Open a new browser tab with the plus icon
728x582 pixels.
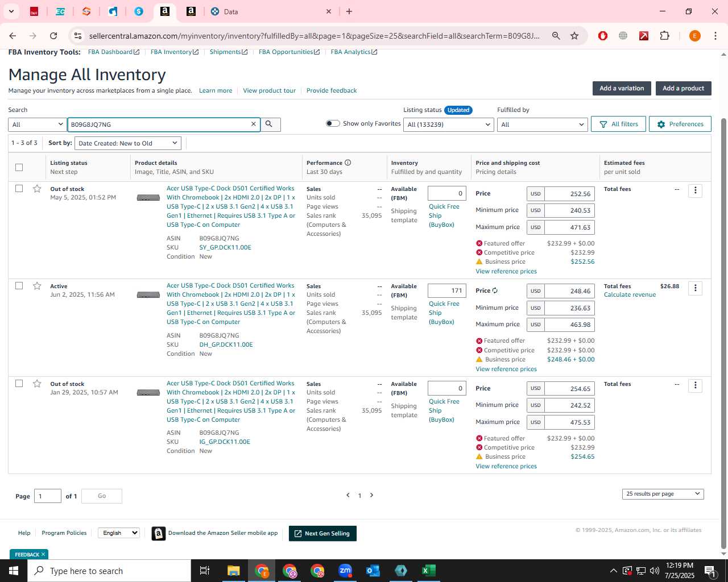tap(349, 11)
